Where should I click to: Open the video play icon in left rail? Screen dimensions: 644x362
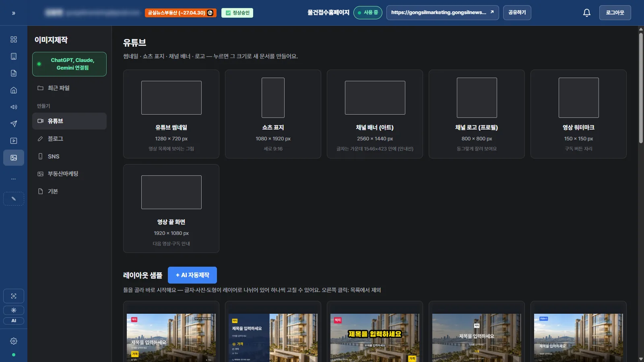coord(14,141)
